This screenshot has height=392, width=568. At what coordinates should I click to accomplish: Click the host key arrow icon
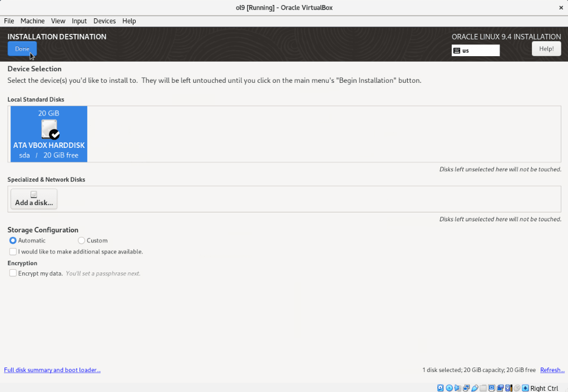tap(525, 388)
